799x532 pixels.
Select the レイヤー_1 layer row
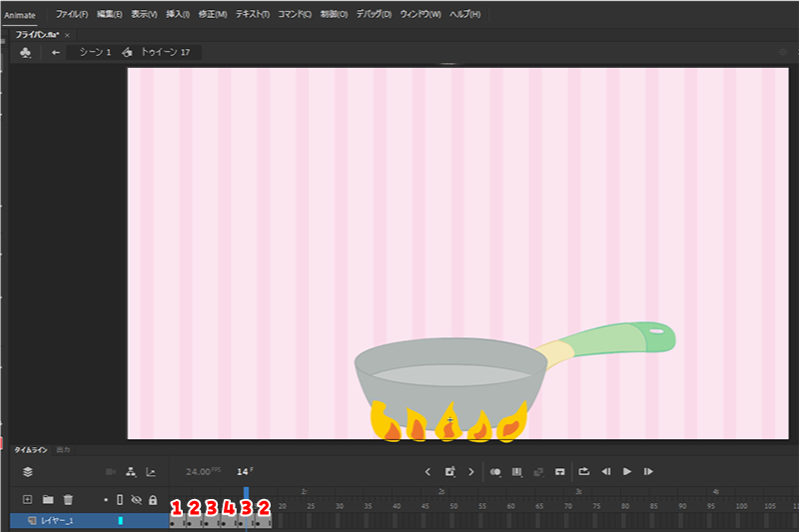(x=70, y=521)
